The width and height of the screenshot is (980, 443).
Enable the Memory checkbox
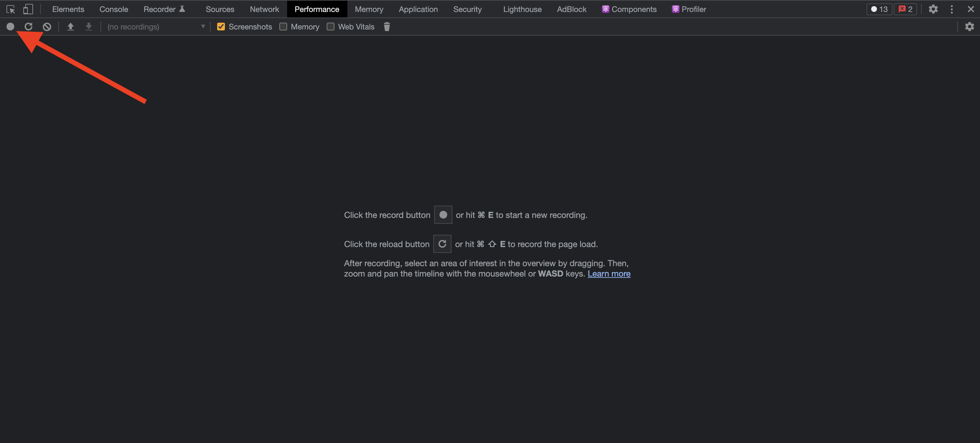283,27
